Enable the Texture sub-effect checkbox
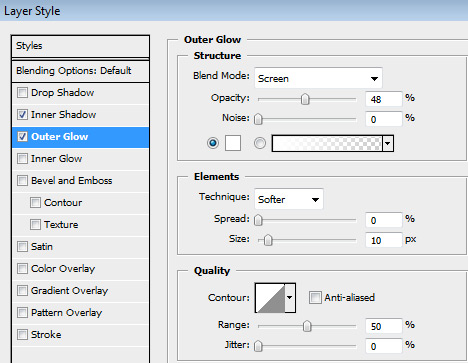The width and height of the screenshot is (468, 363). (x=35, y=224)
